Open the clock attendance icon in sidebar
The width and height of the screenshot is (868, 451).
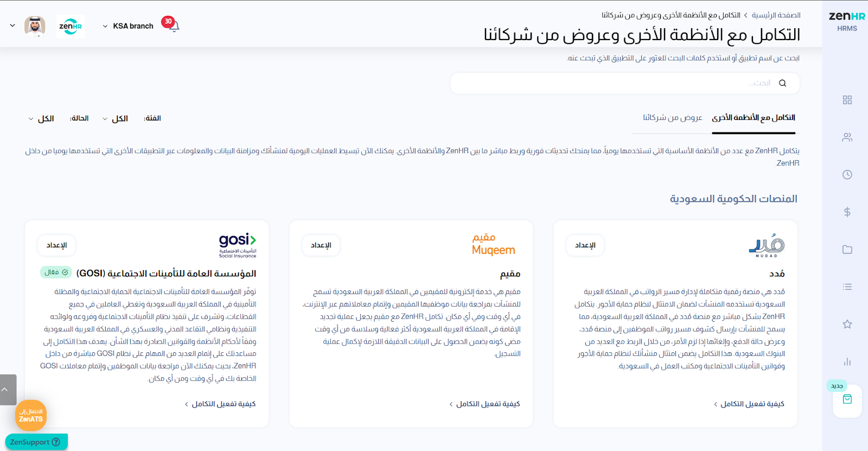coord(847,175)
